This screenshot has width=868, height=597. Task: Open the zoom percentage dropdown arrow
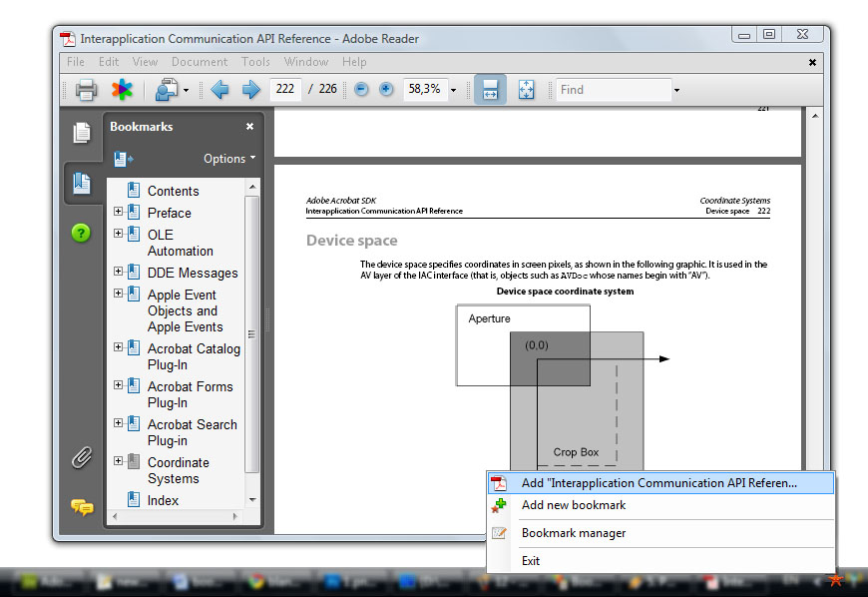pos(453,90)
